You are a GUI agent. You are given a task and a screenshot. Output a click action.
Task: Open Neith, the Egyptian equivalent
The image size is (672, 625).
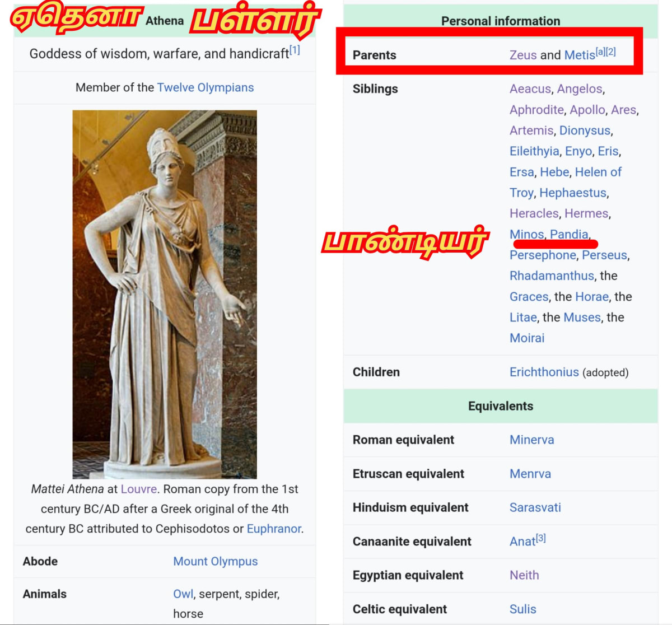524,575
